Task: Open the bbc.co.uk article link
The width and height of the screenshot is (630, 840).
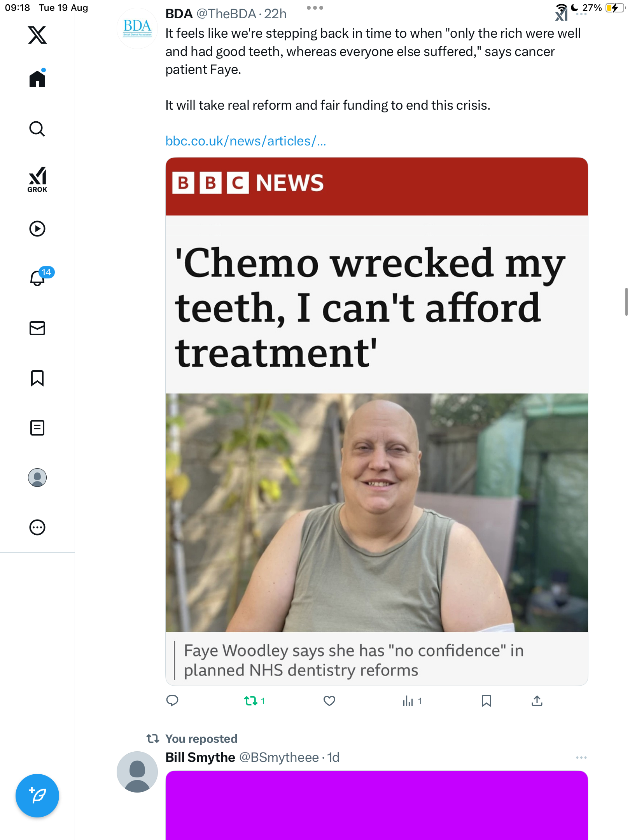Action: tap(245, 141)
